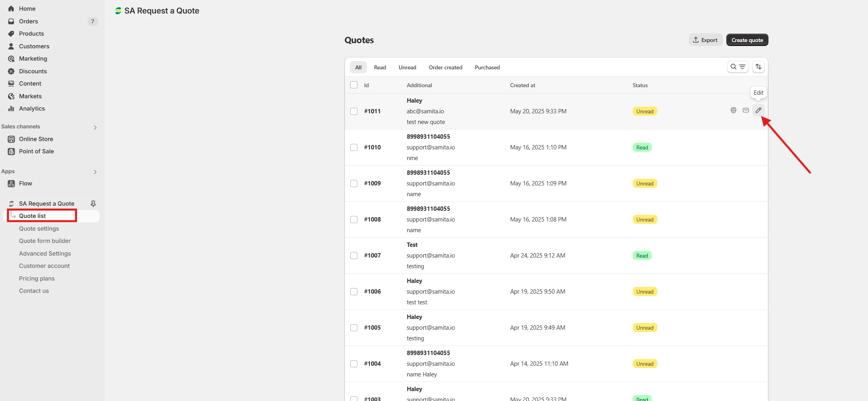Check the box for quote #1010
The width and height of the screenshot is (868, 401).
click(354, 147)
